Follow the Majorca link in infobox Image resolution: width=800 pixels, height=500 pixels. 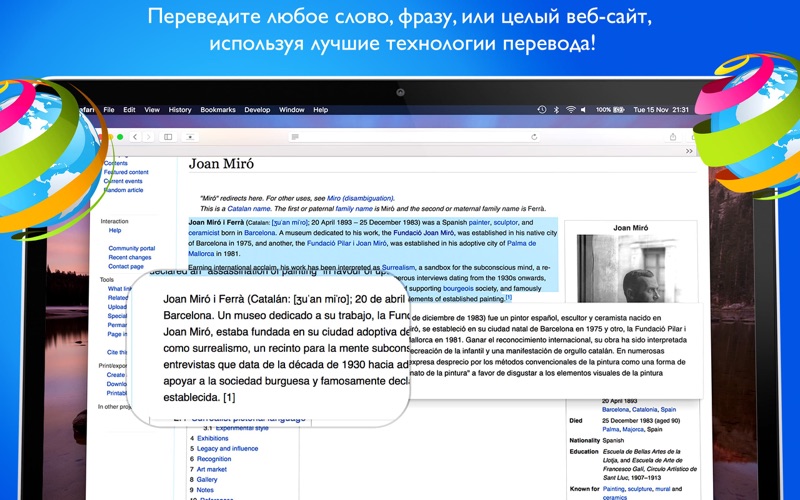click(633, 430)
